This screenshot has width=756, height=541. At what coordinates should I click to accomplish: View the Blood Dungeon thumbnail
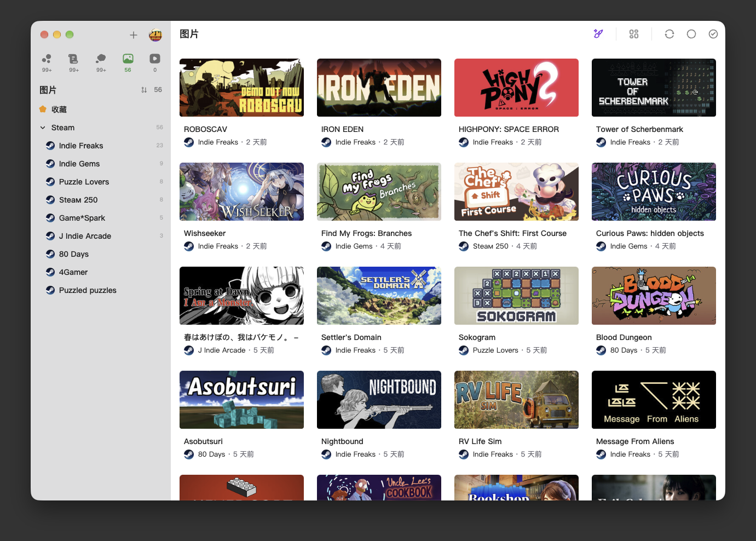pos(654,296)
